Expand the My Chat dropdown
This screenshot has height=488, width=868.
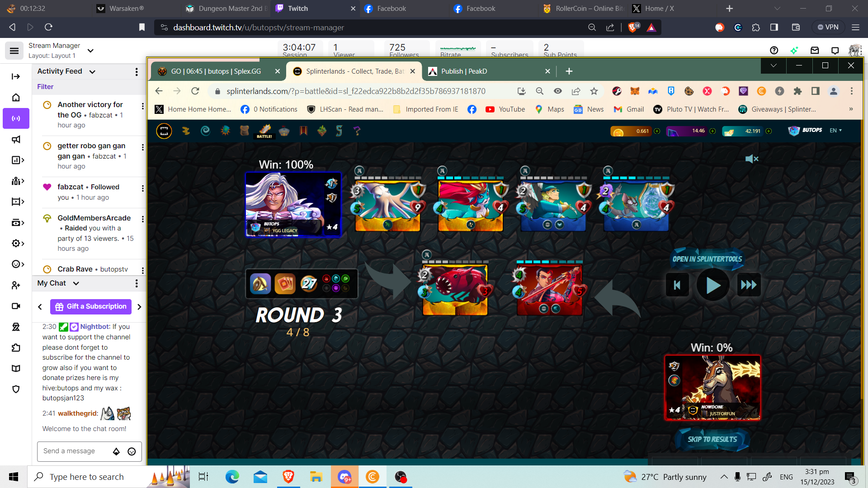(76, 283)
